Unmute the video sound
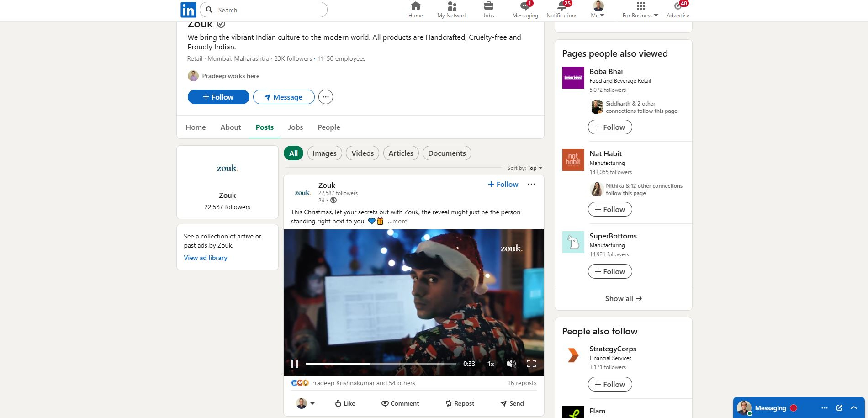Screen dimensions: 868x418 (x=511, y=364)
